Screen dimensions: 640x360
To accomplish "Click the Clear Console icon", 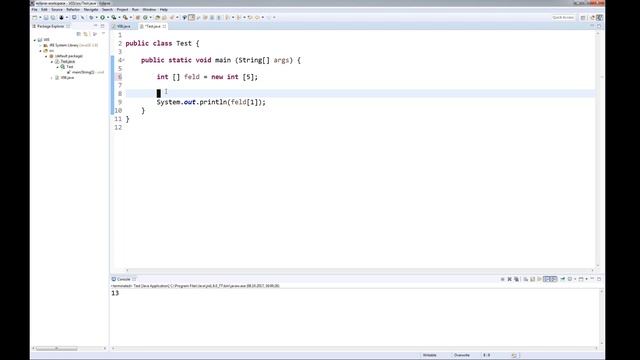I will 526,279.
